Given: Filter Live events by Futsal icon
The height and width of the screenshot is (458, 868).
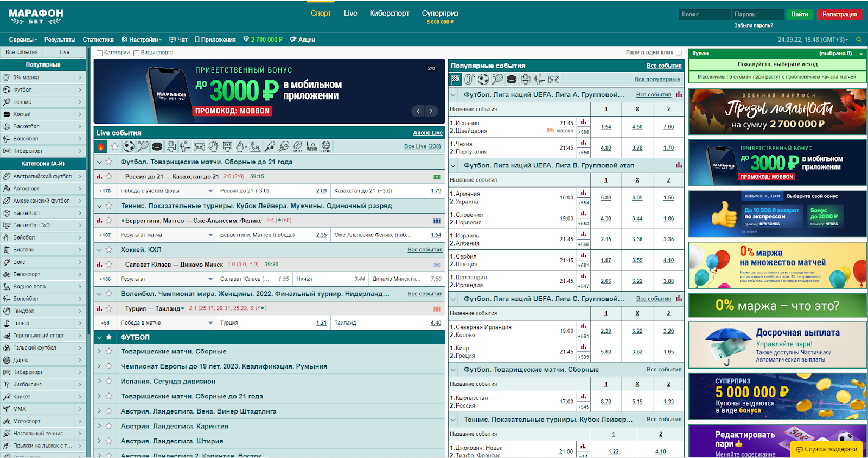Looking at the screenshot, I should [326, 146].
